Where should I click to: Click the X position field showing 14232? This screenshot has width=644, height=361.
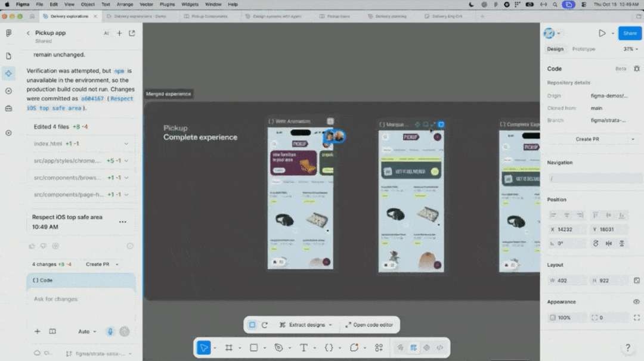coord(567,229)
